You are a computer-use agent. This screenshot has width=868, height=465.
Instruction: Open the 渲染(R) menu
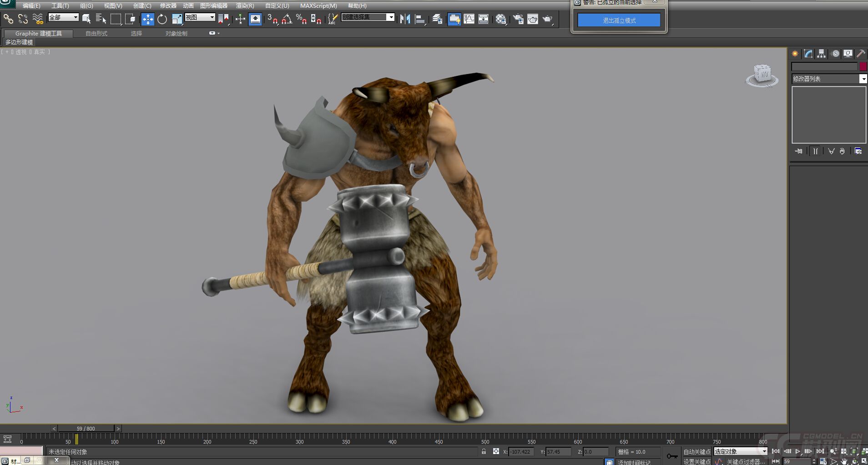245,5
